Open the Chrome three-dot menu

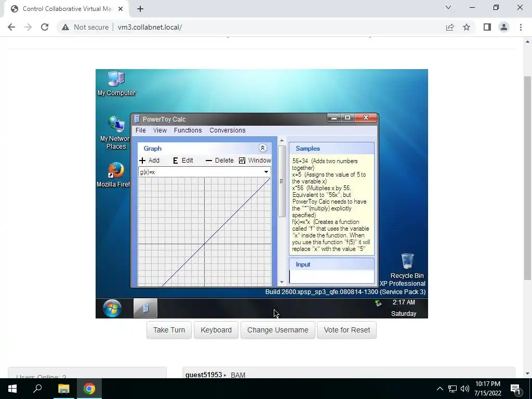[521, 27]
